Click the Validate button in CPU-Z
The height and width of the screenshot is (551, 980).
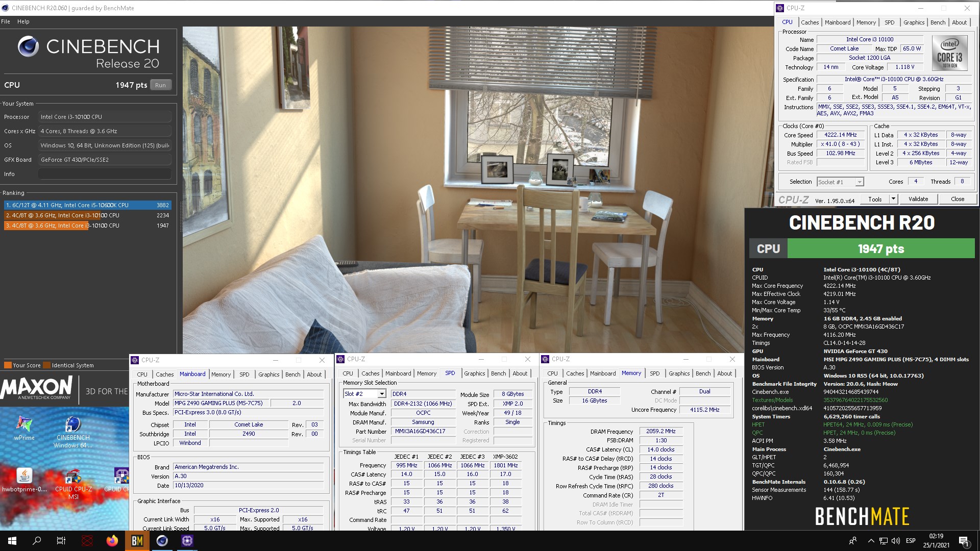[x=918, y=199]
